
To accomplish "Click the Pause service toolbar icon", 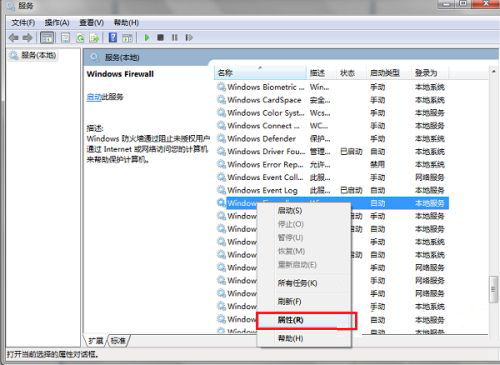I will coord(174,38).
